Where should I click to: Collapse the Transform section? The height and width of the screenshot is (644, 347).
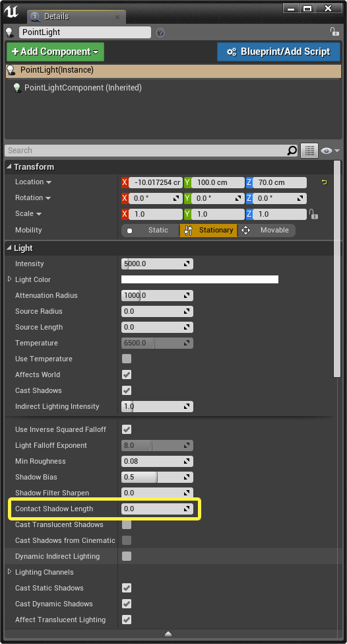(x=9, y=166)
